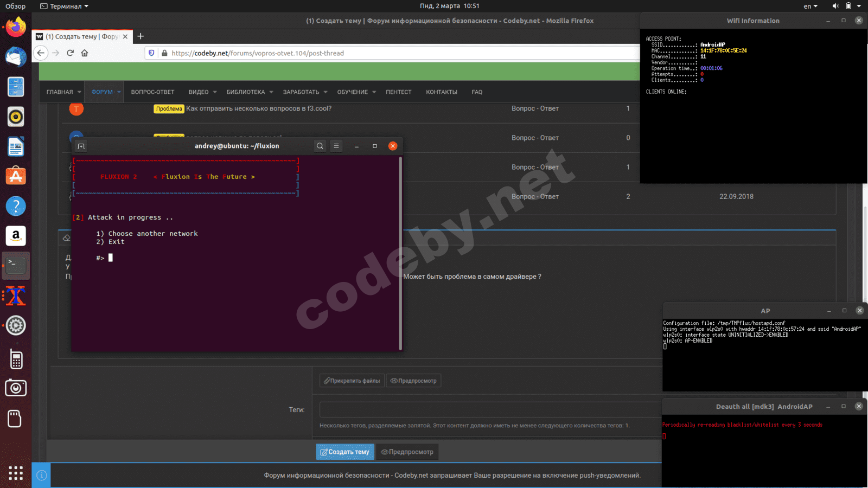This screenshot has width=868, height=488.
Task: Click the fluxion terminal scrollbar
Action: [401, 253]
